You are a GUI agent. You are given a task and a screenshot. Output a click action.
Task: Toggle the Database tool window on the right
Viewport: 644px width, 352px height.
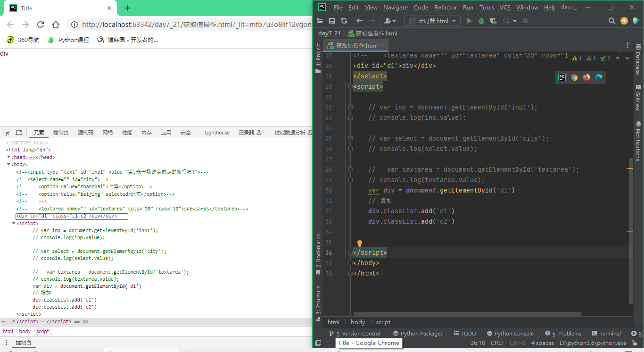click(638, 59)
